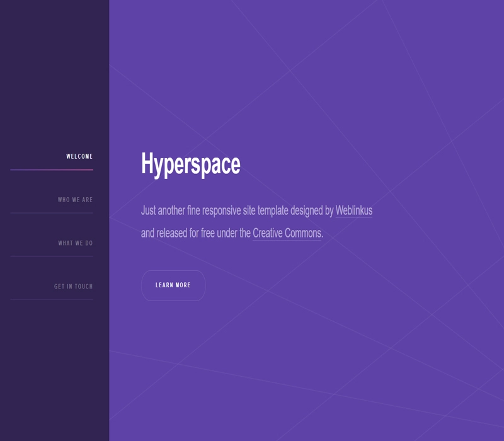Image resolution: width=504 pixels, height=441 pixels.
Task: Select the contact navigation link at bottom
Action: (x=72, y=285)
